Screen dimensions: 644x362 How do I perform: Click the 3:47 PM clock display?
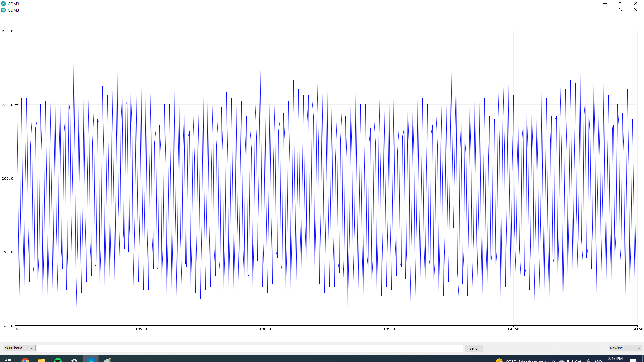(615, 359)
